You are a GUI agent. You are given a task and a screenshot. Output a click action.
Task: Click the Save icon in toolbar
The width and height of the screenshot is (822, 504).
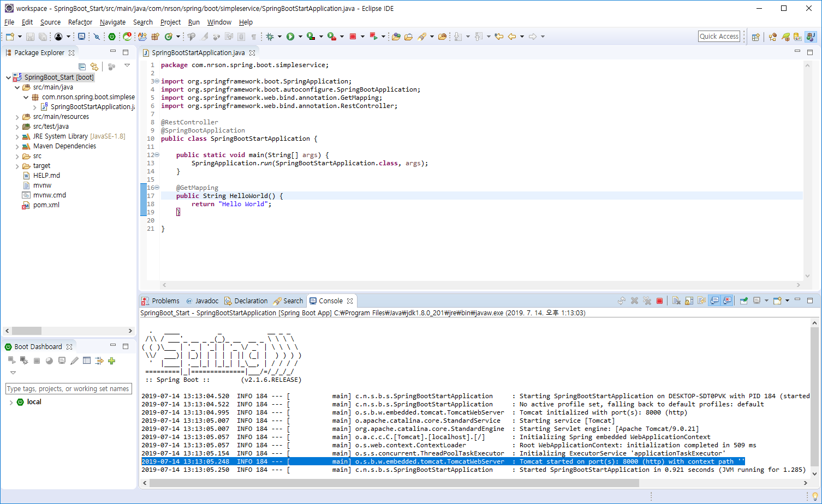point(30,37)
